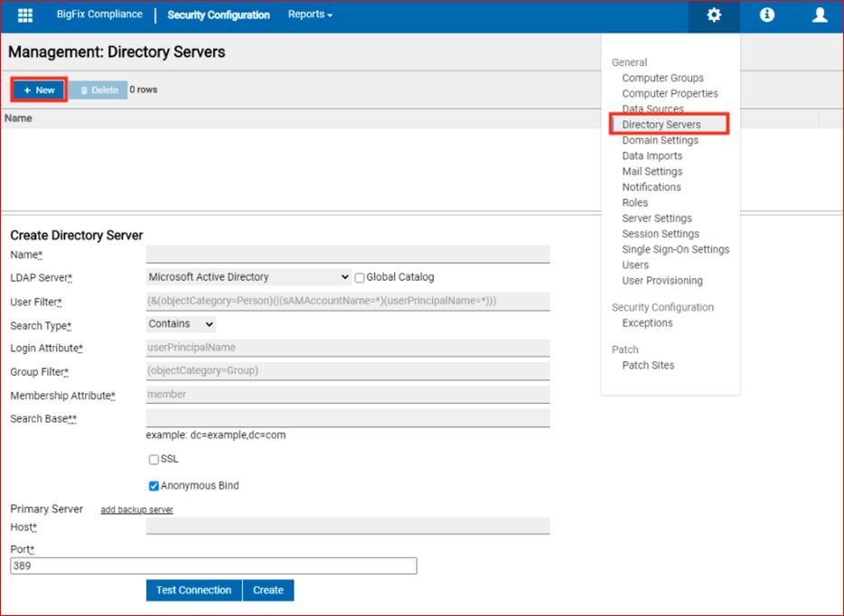
Task: Click BigFix Compliance title link
Action: click(x=99, y=14)
